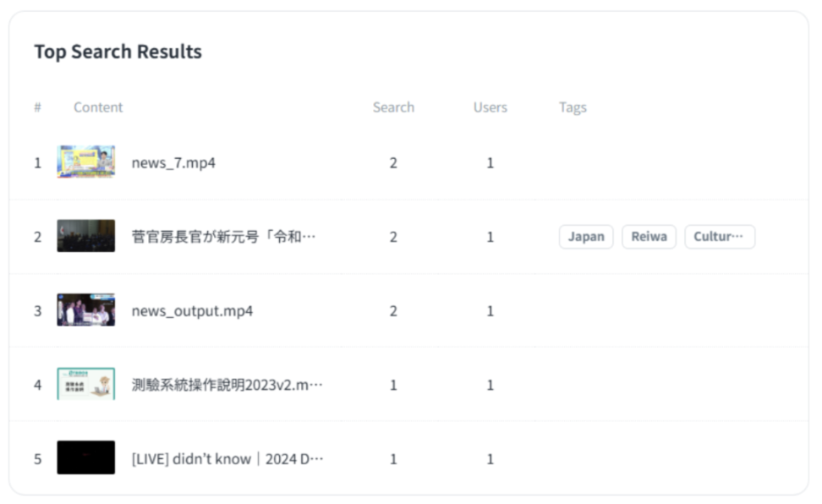Open the news_7.mp4 video thumbnail
Image resolution: width=822 pixels, height=504 pixels.
pos(85,162)
